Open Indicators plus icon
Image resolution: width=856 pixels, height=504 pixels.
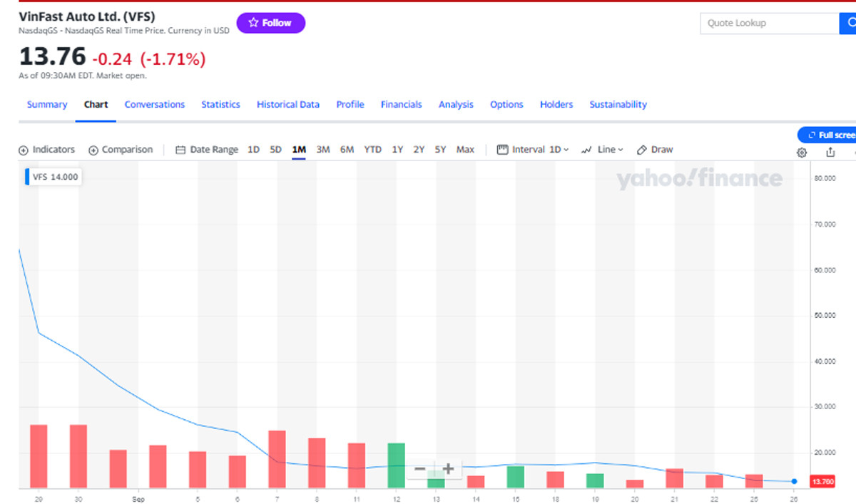click(x=24, y=150)
